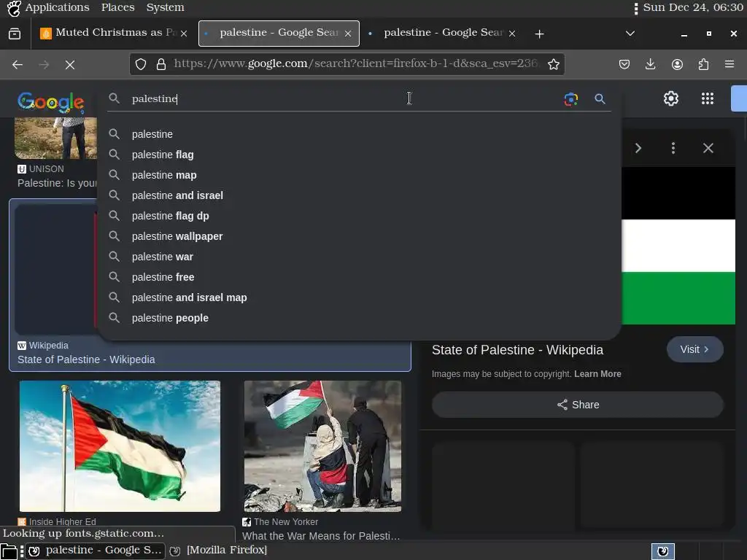Choose suggestion "palestine wallpaper"
This screenshot has height=560, width=747.
pos(360,237)
